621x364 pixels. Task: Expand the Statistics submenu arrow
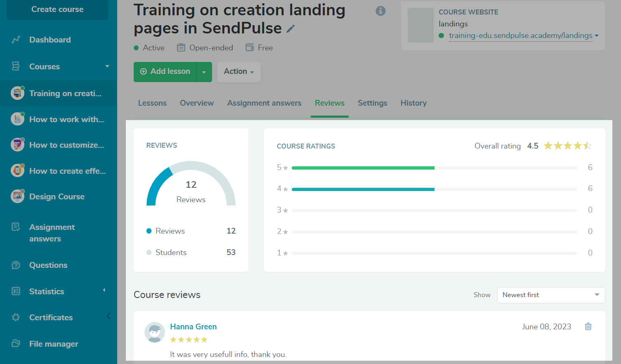[104, 291]
